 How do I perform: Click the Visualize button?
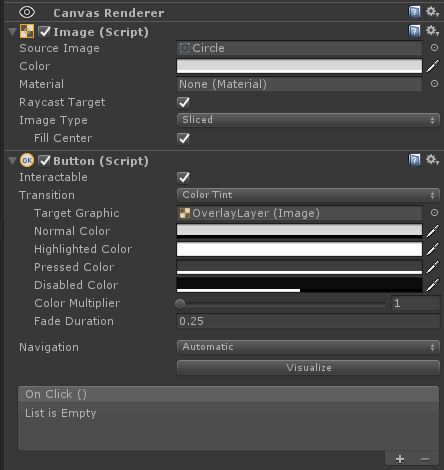point(308,368)
